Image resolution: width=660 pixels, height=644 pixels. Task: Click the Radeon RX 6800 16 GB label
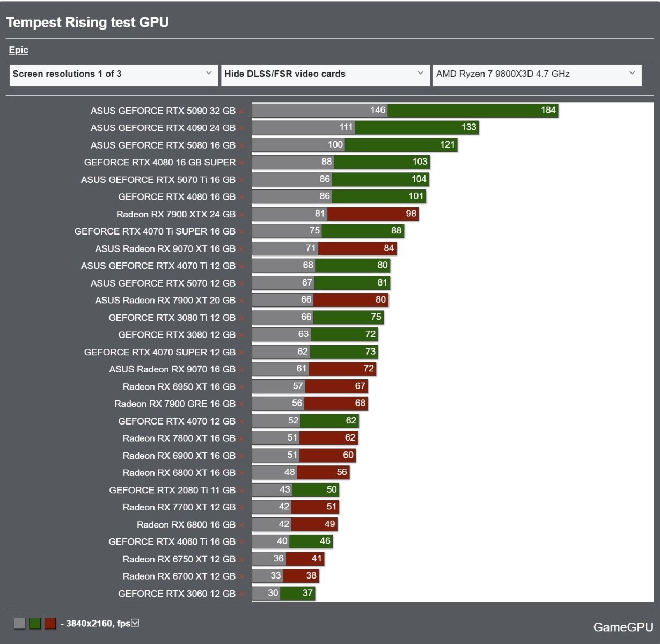[186, 524]
